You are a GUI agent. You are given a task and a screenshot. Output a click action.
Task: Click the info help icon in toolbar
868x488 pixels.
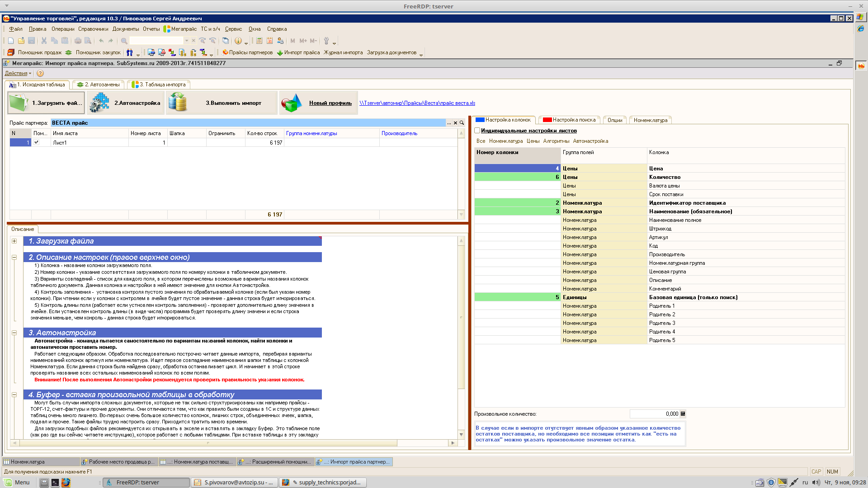coord(238,41)
